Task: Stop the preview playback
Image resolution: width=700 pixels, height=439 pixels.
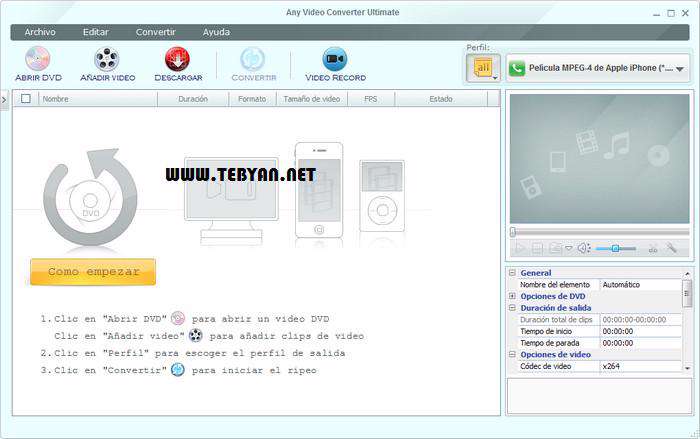Action: pos(538,248)
